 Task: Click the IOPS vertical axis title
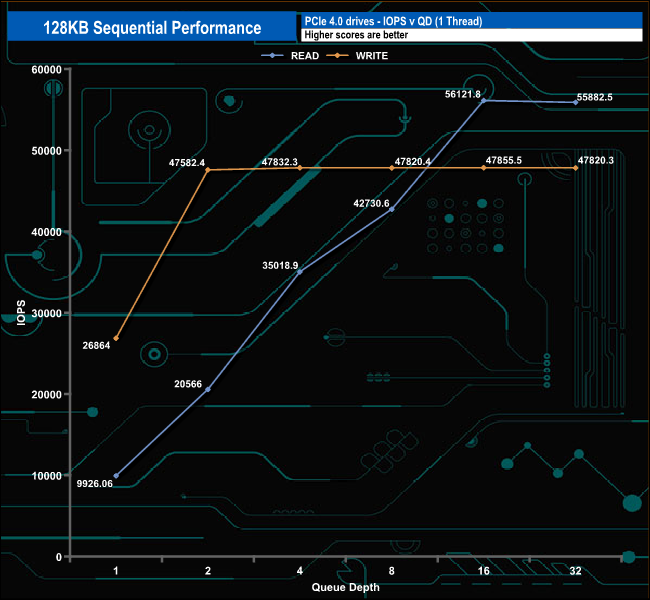(x=21, y=313)
